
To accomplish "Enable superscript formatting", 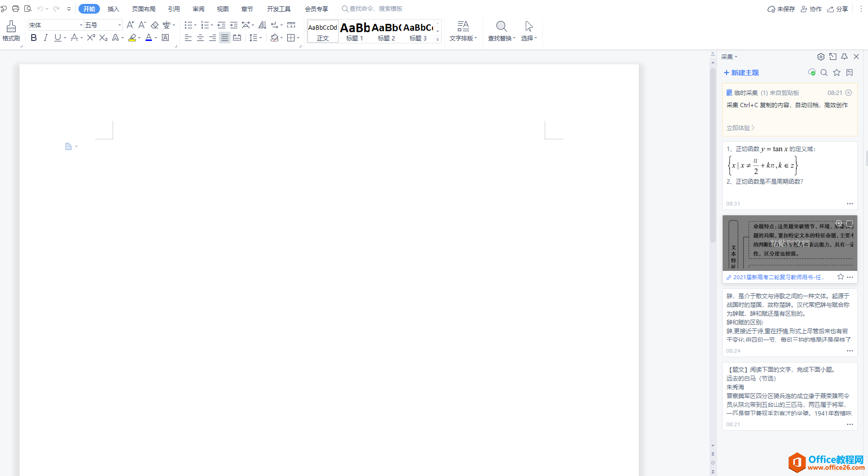I will click(x=91, y=38).
